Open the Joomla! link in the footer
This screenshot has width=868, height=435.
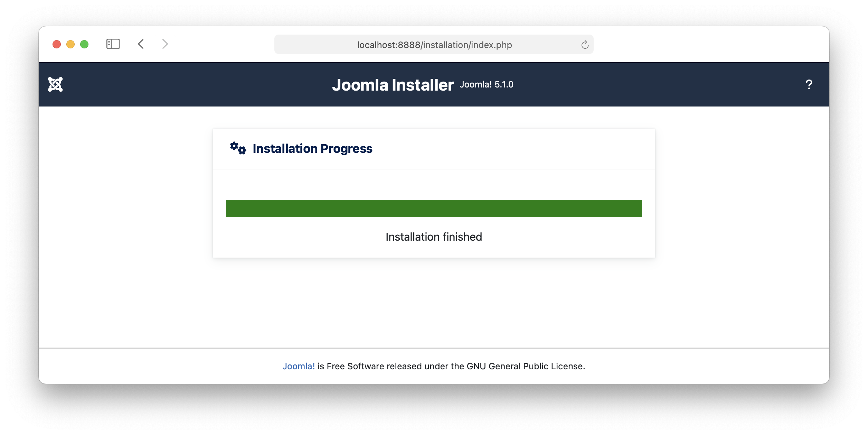click(x=299, y=366)
